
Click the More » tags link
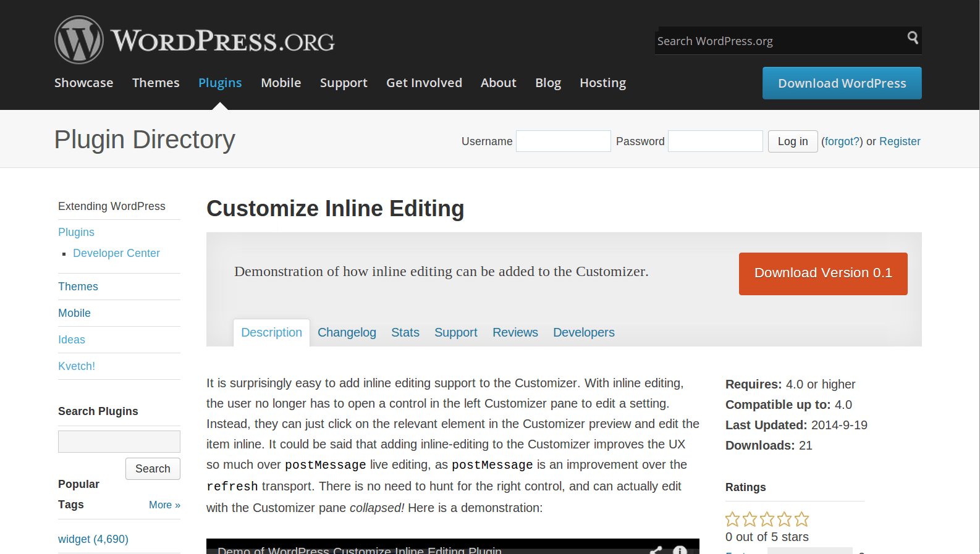coord(164,505)
